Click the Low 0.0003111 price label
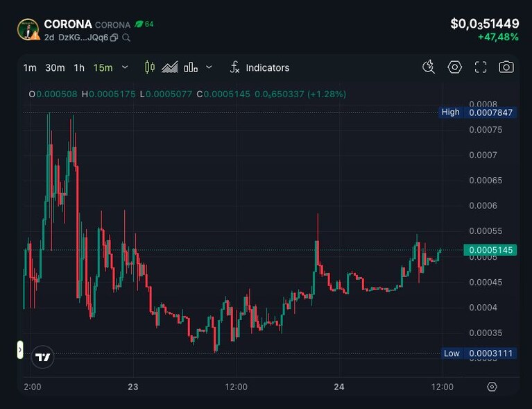532x409 pixels. point(479,353)
